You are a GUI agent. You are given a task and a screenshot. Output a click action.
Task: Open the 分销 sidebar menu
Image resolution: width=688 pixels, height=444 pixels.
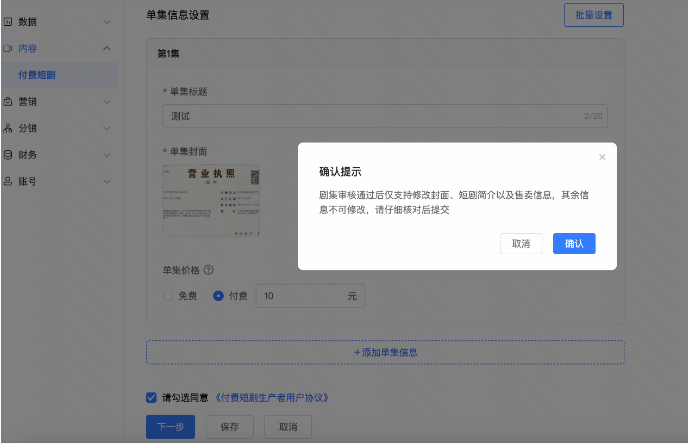click(60, 128)
